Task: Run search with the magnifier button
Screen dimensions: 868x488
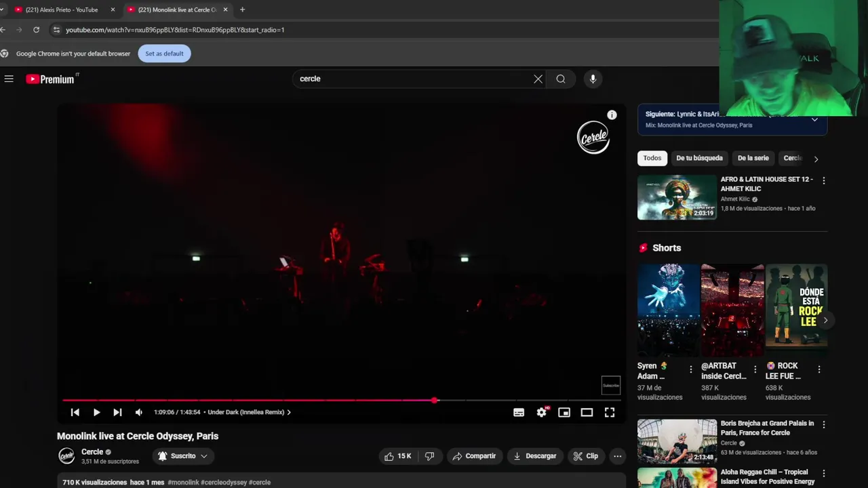Action: click(x=561, y=79)
